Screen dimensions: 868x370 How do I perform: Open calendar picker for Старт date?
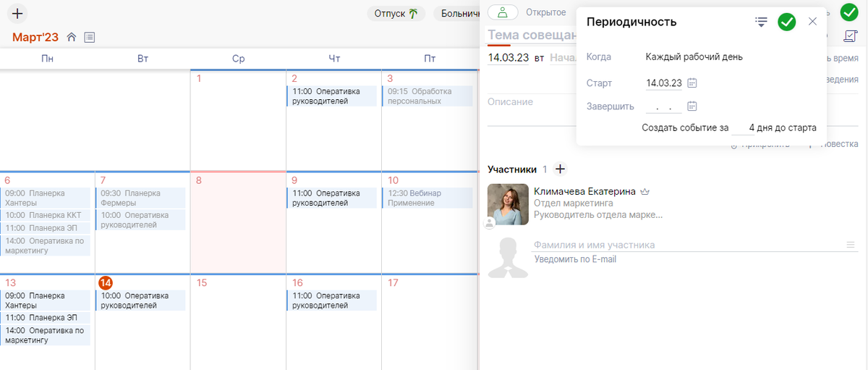tap(692, 83)
